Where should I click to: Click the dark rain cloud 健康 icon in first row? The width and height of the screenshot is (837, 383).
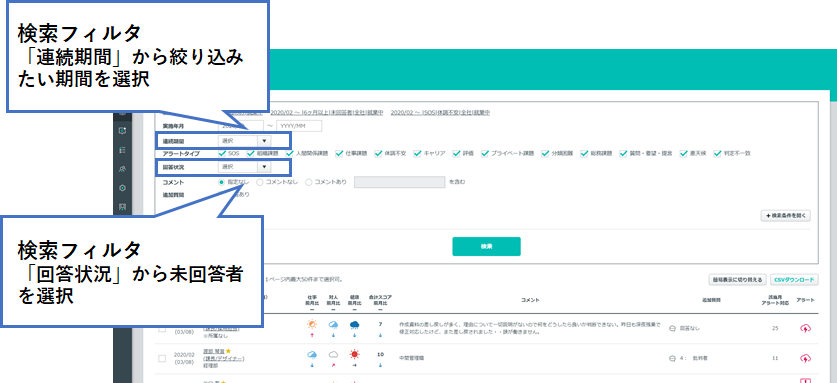click(354, 324)
